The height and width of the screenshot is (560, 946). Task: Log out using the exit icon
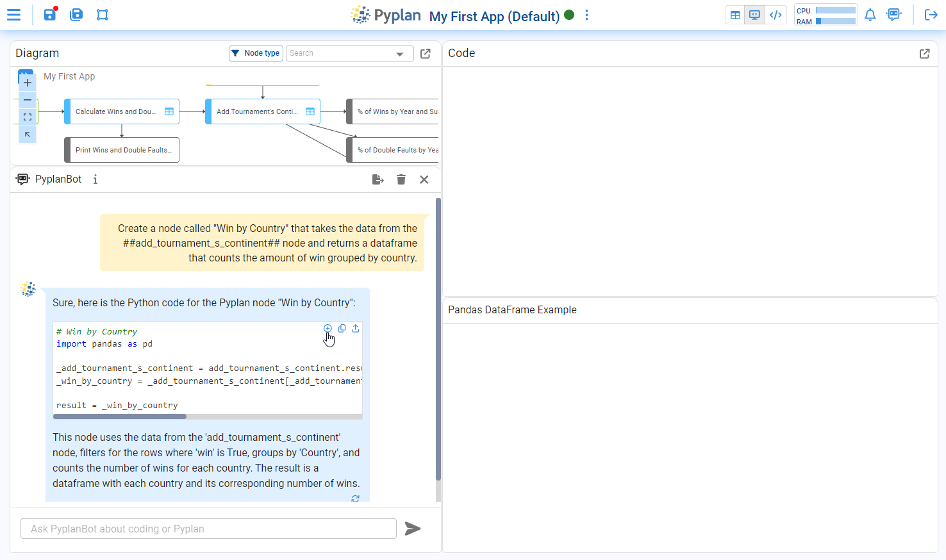click(x=931, y=15)
